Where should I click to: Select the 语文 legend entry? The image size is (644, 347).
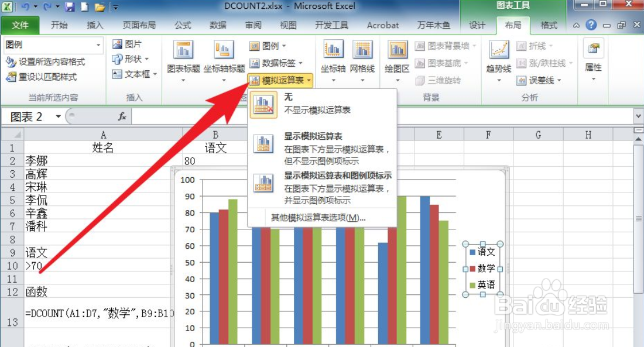tap(482, 252)
